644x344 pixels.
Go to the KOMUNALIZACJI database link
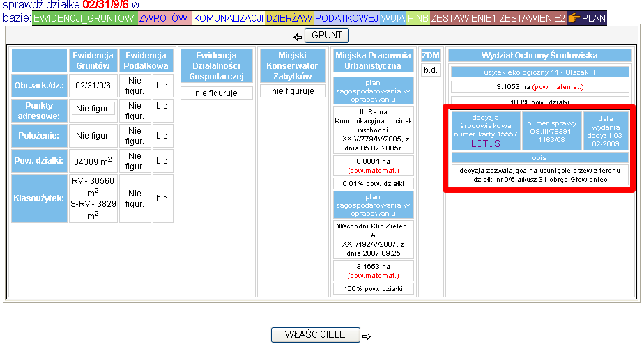click(x=228, y=18)
